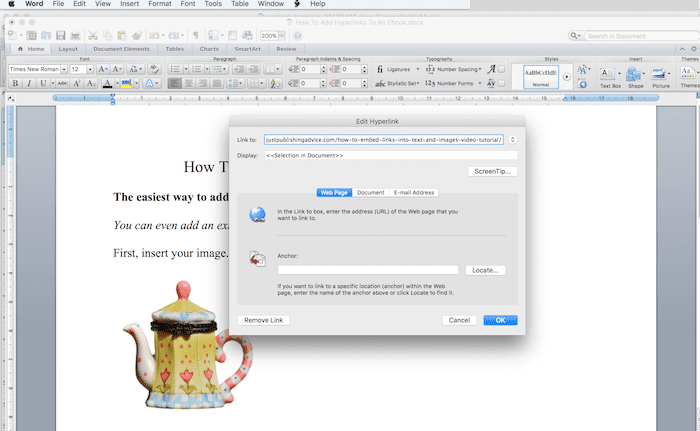Open the font name dropdown
The height and width of the screenshot is (431, 700).
(63, 69)
